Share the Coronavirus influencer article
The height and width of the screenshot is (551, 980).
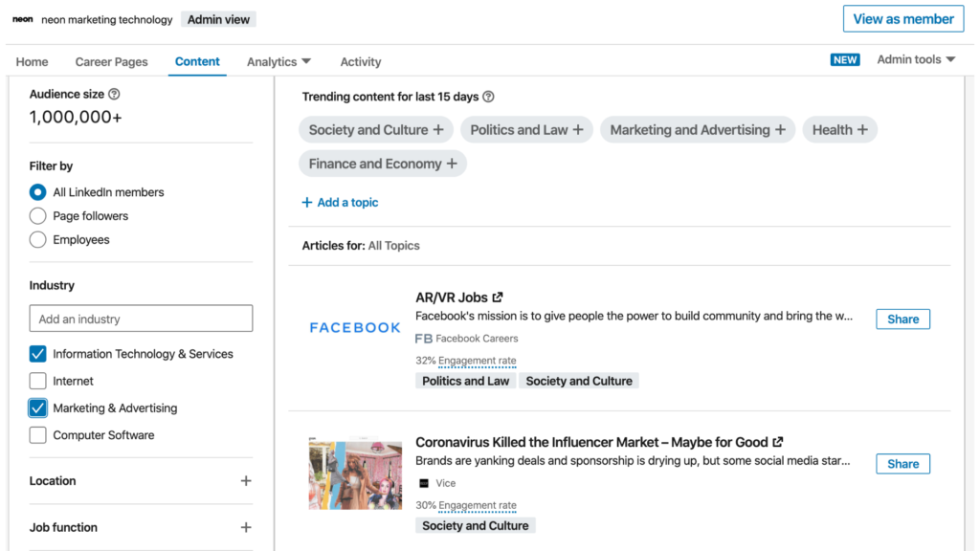[902, 464]
